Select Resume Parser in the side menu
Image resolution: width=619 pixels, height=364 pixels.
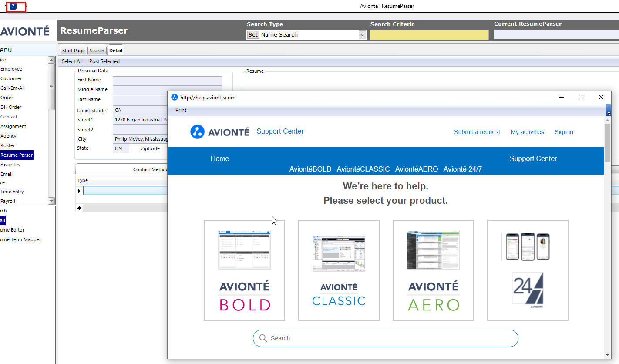tap(17, 155)
